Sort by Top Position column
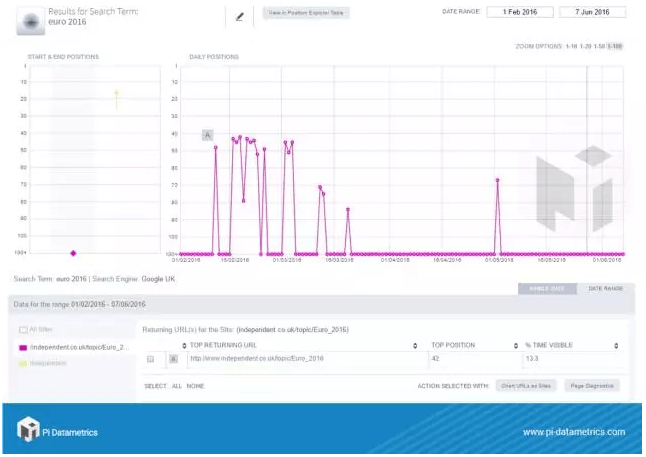This screenshot has height=457, width=646. click(x=468, y=345)
